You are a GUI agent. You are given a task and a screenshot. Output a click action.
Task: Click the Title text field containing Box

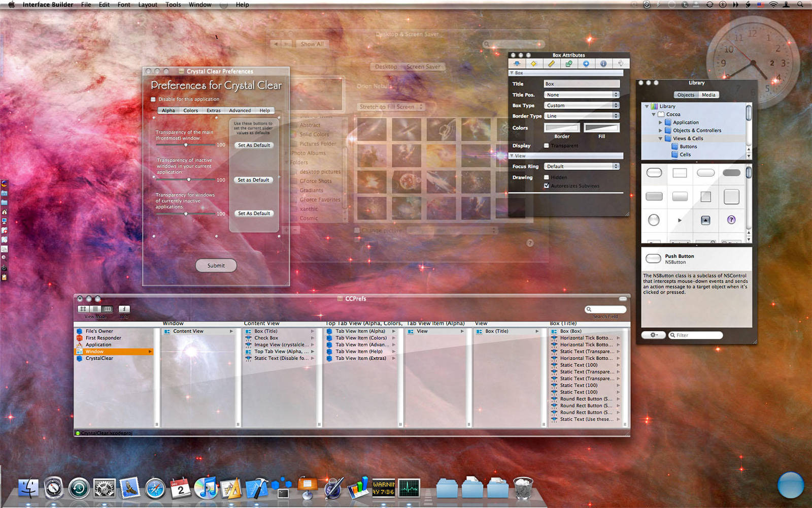click(582, 84)
